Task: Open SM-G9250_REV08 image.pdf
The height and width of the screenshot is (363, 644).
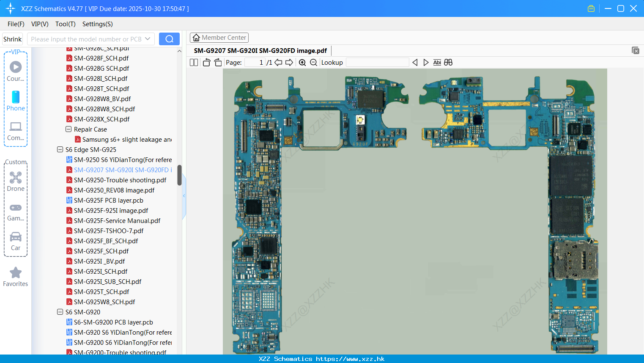Action: (114, 190)
